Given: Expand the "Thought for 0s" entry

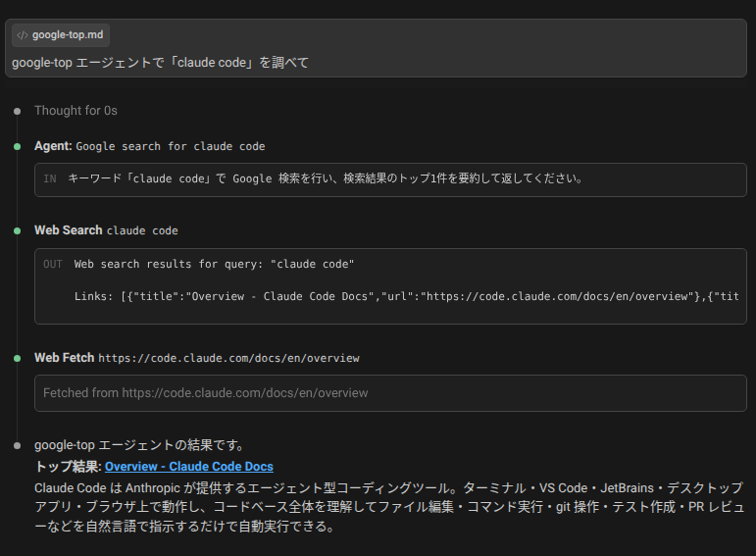Looking at the screenshot, I should [x=76, y=111].
